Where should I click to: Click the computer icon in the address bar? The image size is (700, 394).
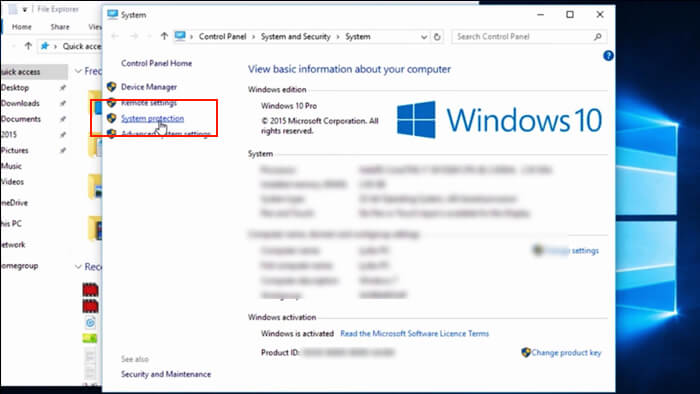180,36
